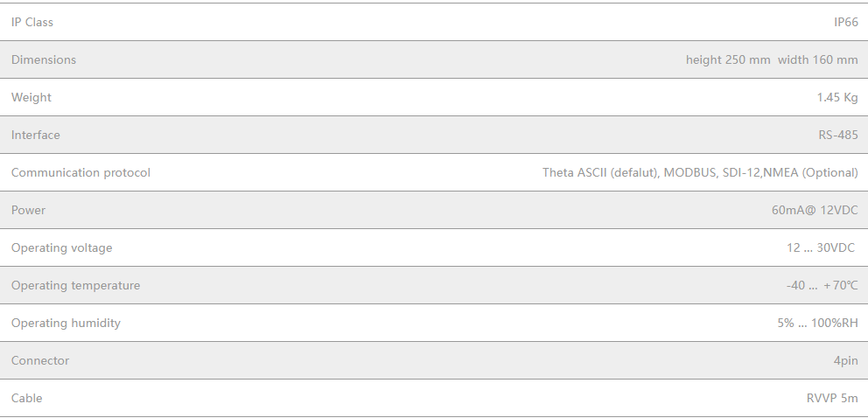
Task: Click the "Dimensions" row label
Action: point(44,59)
